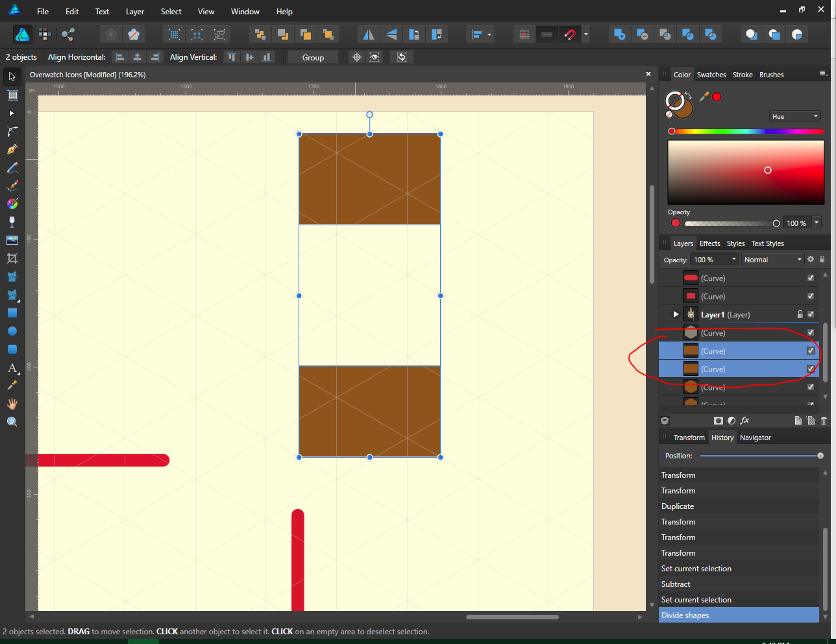Screen dimensions: 836x644
Task: Select the Rounded Rectangle tool
Action: pyautogui.click(x=12, y=349)
